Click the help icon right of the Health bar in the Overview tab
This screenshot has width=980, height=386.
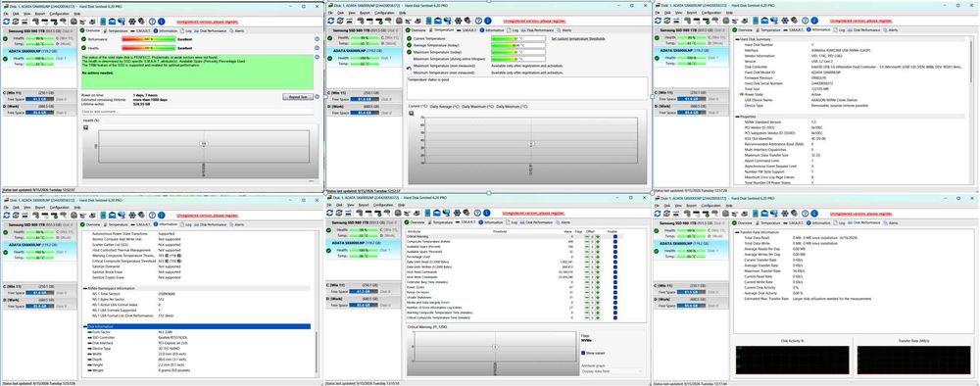point(317,47)
